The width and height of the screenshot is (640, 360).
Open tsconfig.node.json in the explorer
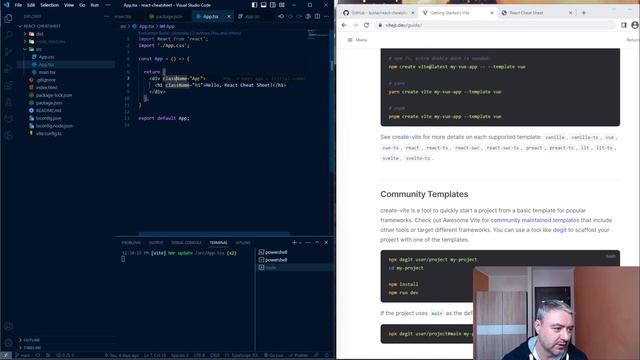pos(54,126)
